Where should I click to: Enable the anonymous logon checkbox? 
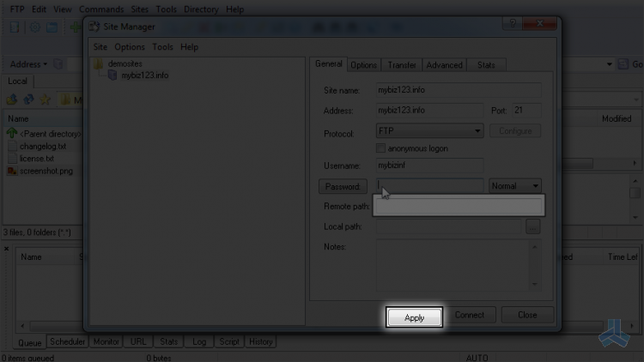(x=382, y=148)
